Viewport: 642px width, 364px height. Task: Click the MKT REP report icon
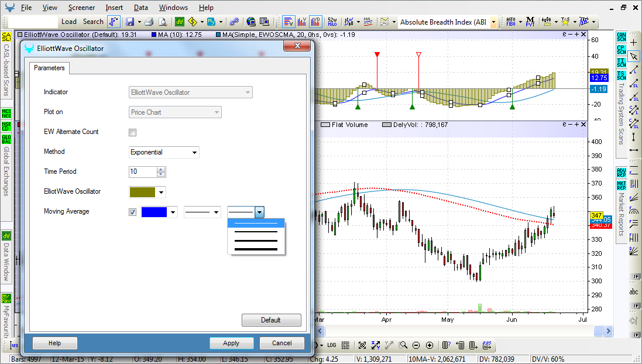click(621, 185)
